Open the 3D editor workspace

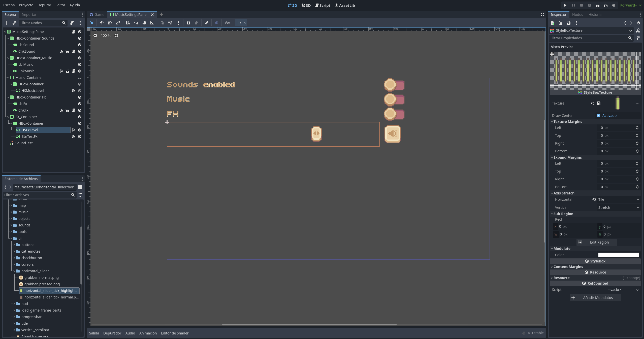coord(306,5)
